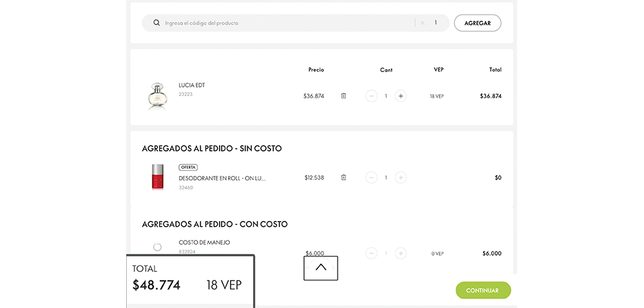Screen dimensions: 644x308
Task: Increase LUCIA EDT quantity with plus
Action: click(x=401, y=96)
